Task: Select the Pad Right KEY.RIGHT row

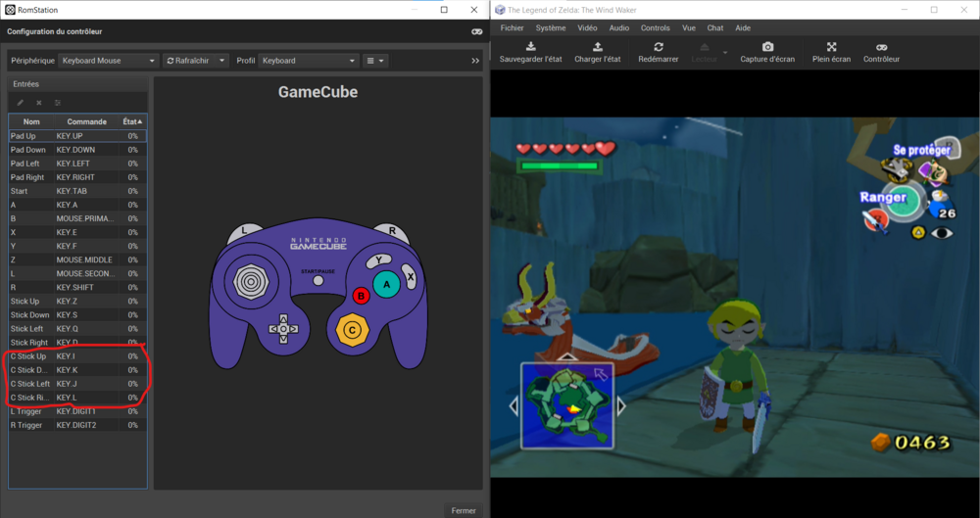Action: [x=77, y=177]
